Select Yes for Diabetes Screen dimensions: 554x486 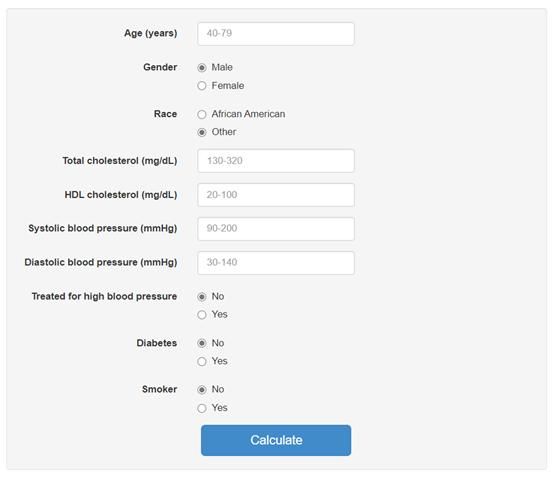pos(202,362)
